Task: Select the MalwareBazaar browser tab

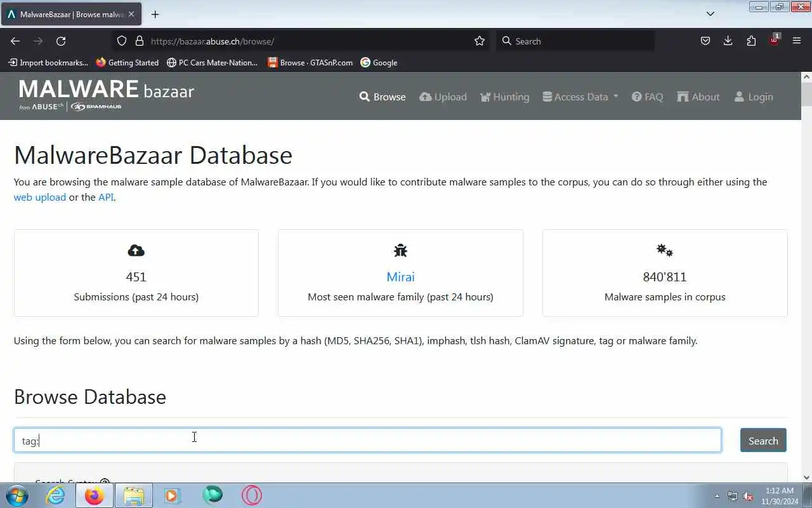Action: pyautogui.click(x=72, y=14)
